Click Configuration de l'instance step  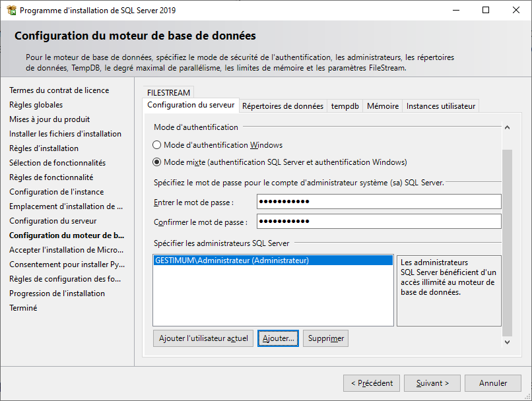pyautogui.click(x=56, y=192)
